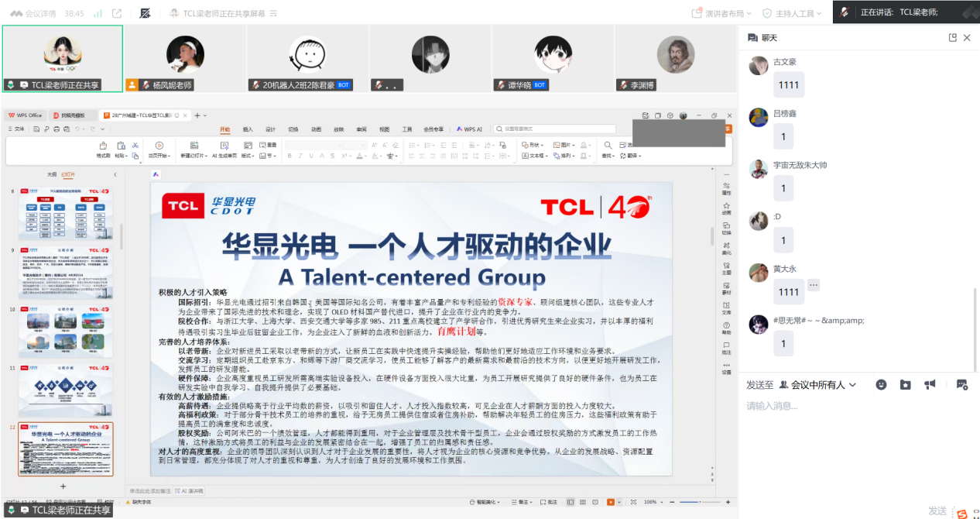Toggle the mic icon in the speaking indicator
The width and height of the screenshot is (980, 519).
pyautogui.click(x=845, y=12)
